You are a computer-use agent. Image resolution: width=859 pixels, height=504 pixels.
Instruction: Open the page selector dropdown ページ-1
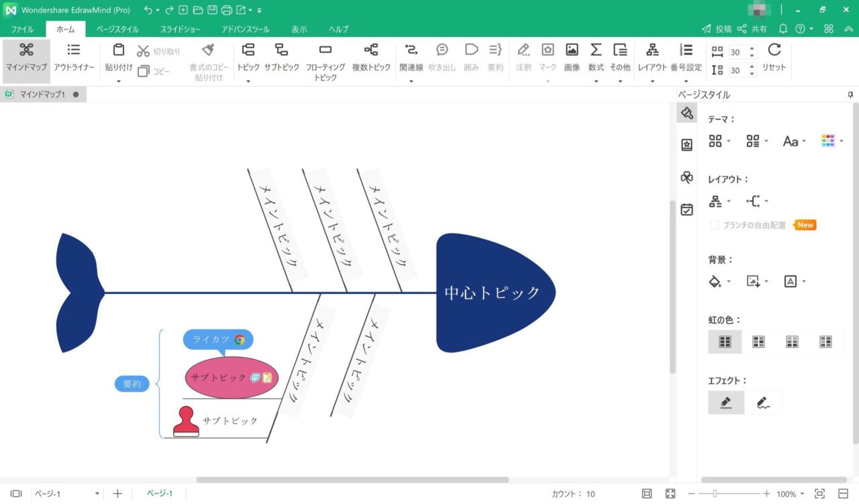68,494
